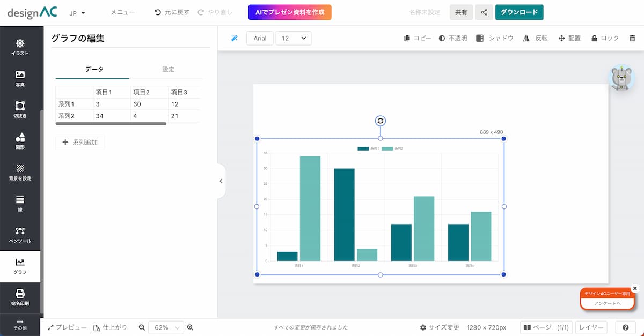
Task: Select the 写真 sidebar icon
Action: pyautogui.click(x=20, y=78)
